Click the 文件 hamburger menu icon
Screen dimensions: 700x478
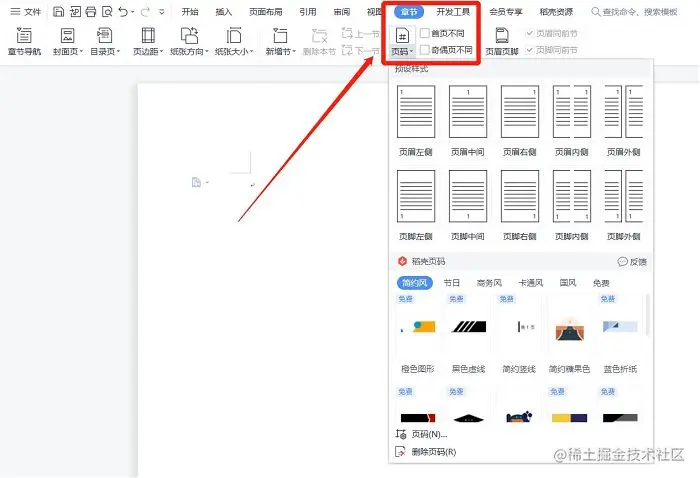pos(15,12)
